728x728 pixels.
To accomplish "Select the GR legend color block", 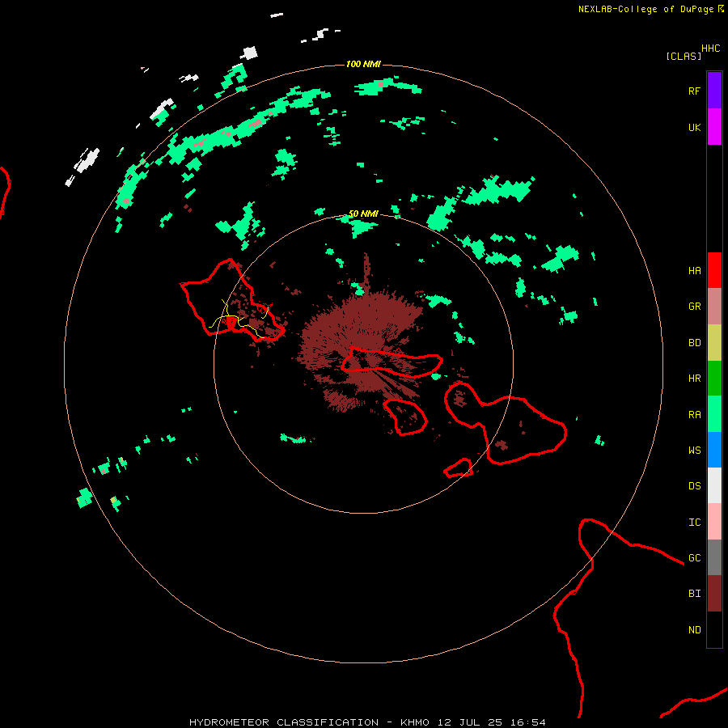I will click(x=714, y=307).
